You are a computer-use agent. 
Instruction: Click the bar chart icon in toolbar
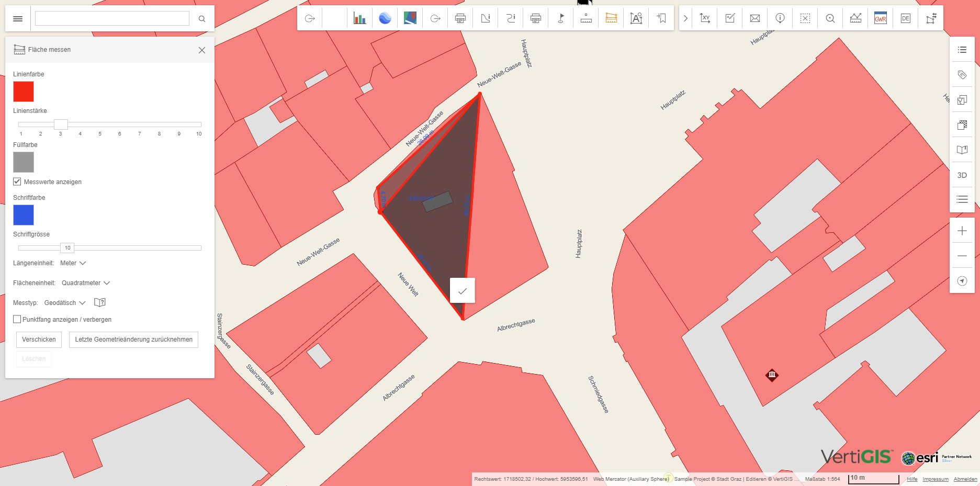tap(359, 18)
